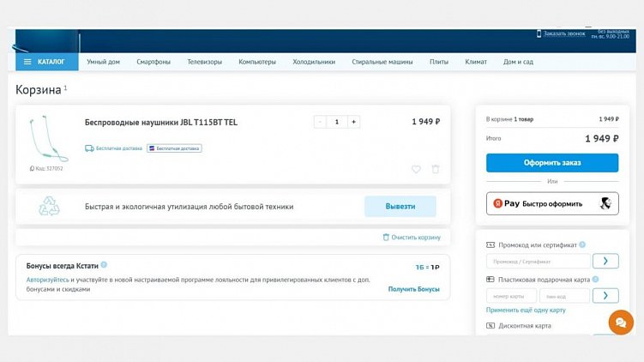Image resolution: width=644 pixels, height=362 pixels.
Task: Select the Компьютеры category
Action: click(257, 62)
